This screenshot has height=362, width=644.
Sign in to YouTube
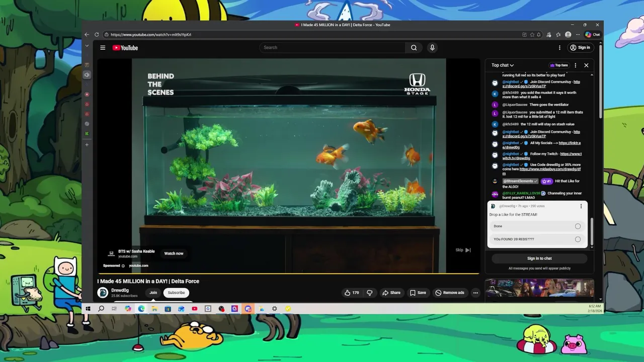[580, 48]
